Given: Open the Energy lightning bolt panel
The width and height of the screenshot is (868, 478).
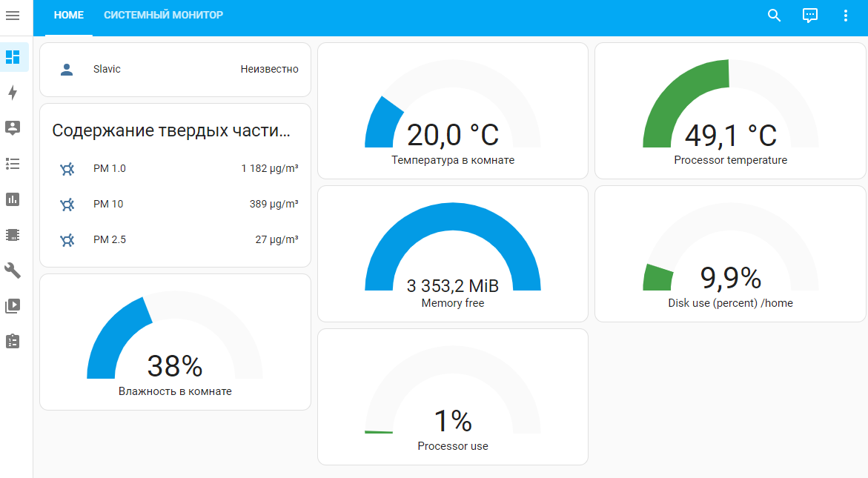Looking at the screenshot, I should click(x=13, y=93).
